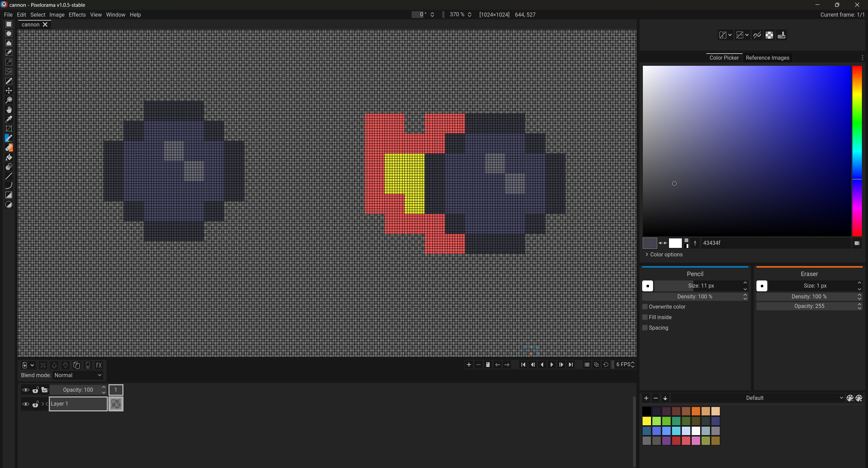Expand the Color options section
This screenshot has height=468, width=868.
click(x=664, y=254)
